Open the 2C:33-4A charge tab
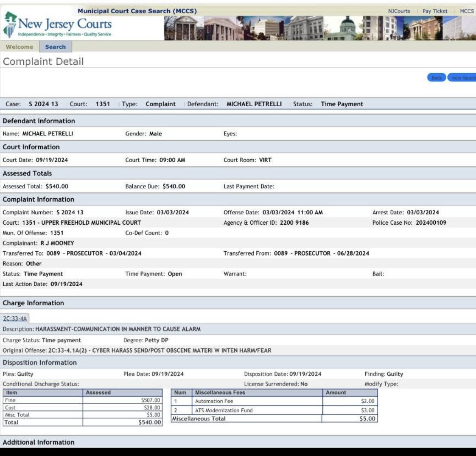The image size is (476, 456). click(15, 318)
